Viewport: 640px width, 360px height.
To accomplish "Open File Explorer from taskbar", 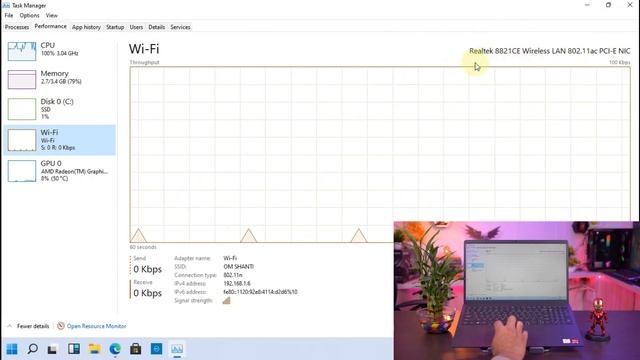I will tap(95, 349).
